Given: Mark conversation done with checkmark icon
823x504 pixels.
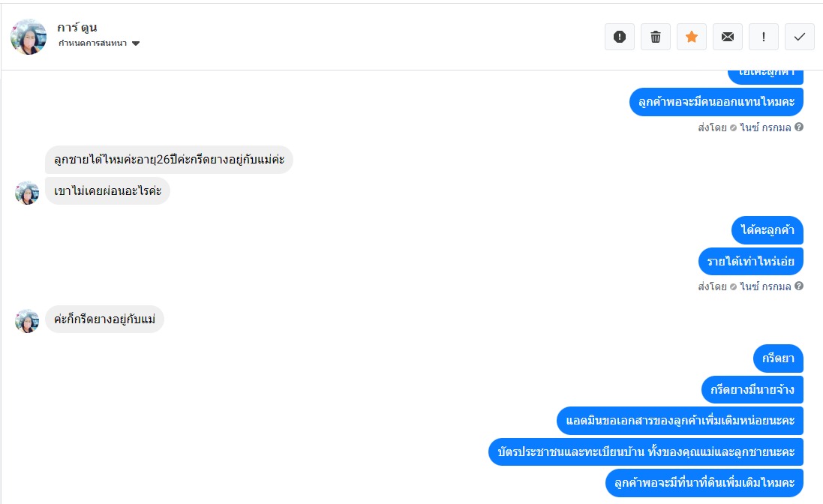Looking at the screenshot, I should click(800, 37).
